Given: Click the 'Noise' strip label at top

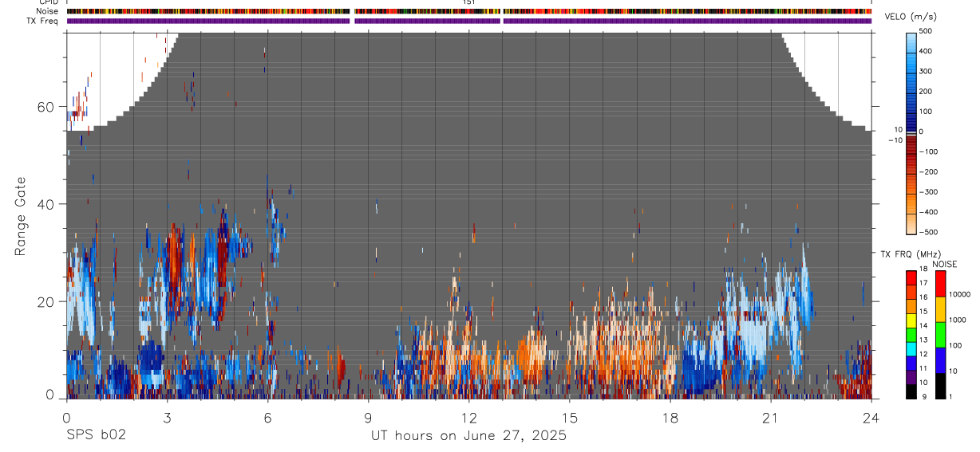Looking at the screenshot, I should point(48,11).
